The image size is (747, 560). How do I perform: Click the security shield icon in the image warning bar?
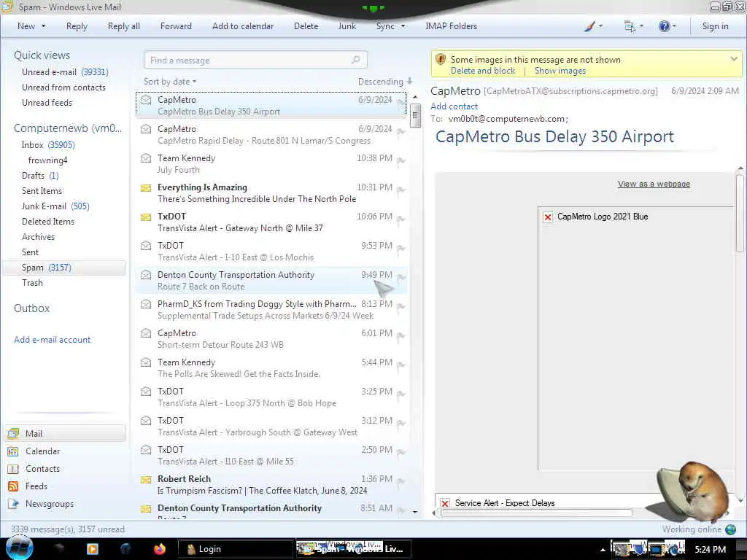pos(441,60)
